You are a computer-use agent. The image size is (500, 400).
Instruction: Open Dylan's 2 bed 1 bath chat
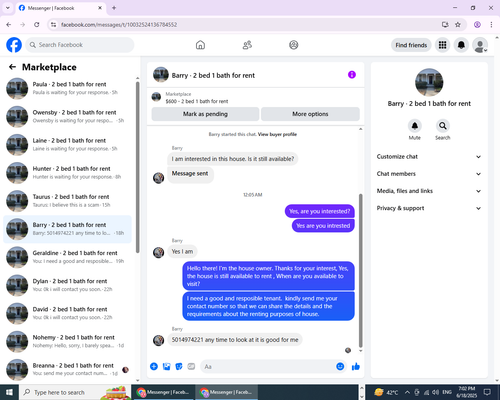67,285
